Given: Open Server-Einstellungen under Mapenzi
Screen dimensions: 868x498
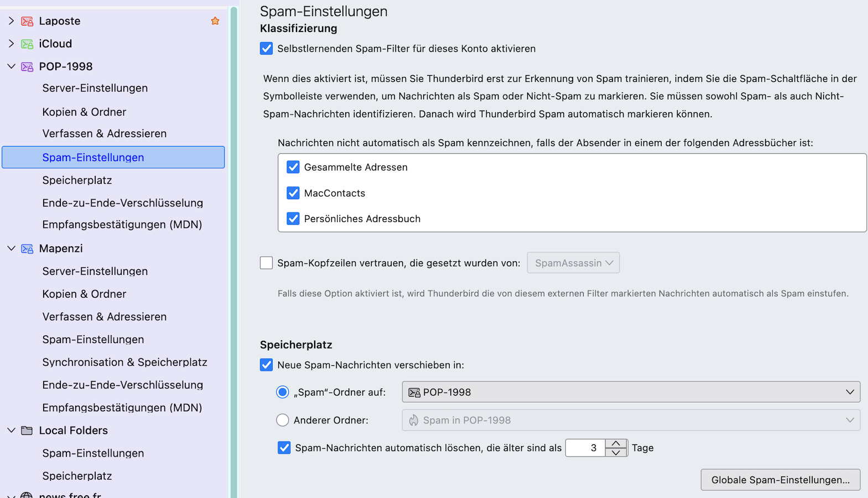Looking at the screenshot, I should tap(95, 271).
